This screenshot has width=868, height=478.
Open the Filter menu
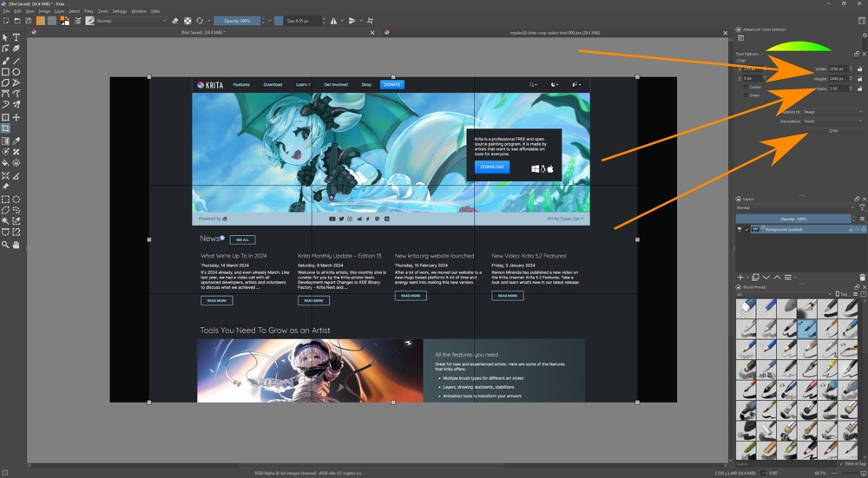click(x=89, y=11)
